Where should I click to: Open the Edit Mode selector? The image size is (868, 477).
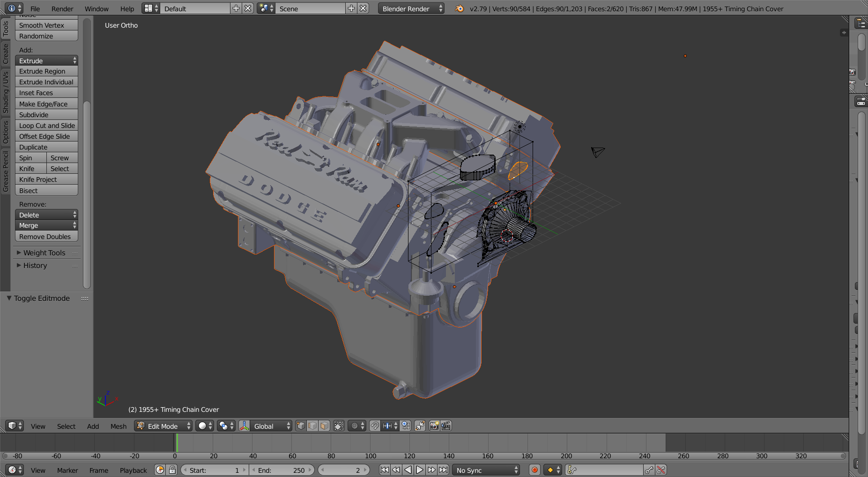click(x=163, y=426)
